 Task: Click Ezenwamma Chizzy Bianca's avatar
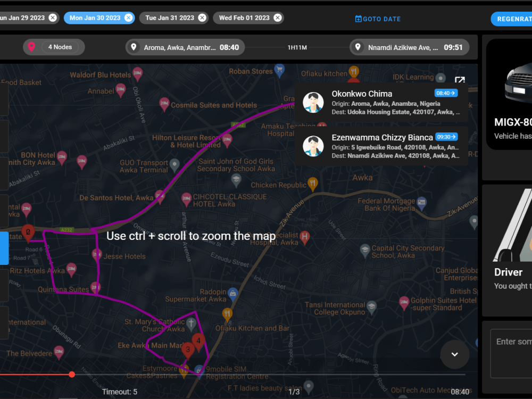[x=313, y=146]
